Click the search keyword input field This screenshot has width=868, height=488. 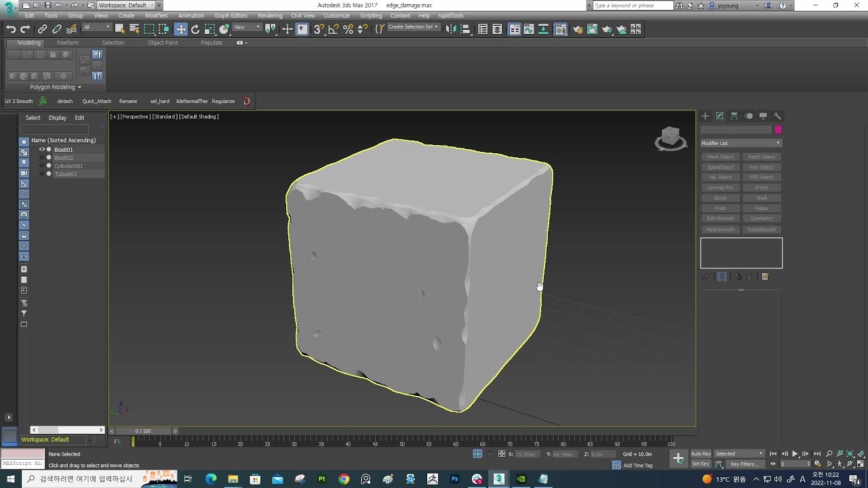632,5
